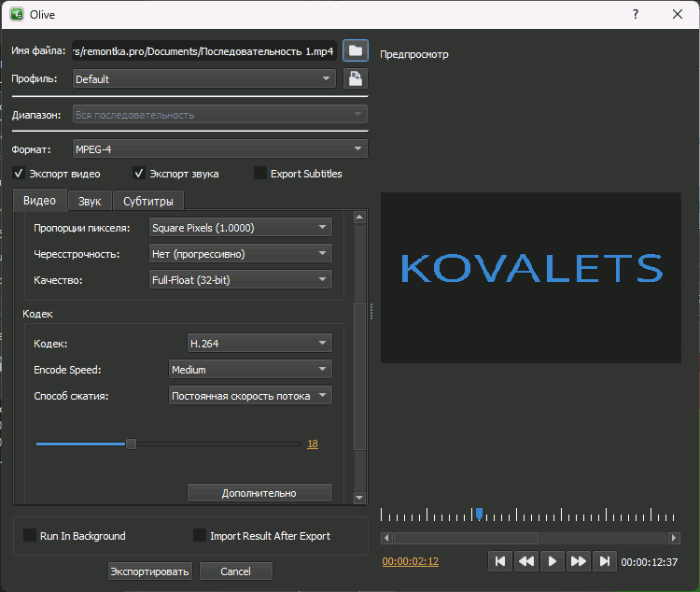Click the timecode 00:00:02:12

coord(411,561)
